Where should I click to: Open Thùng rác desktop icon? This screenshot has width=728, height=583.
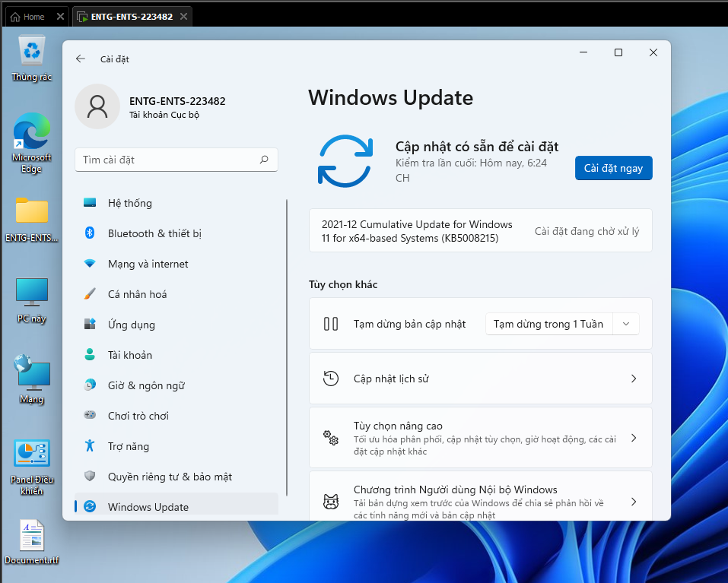click(32, 59)
